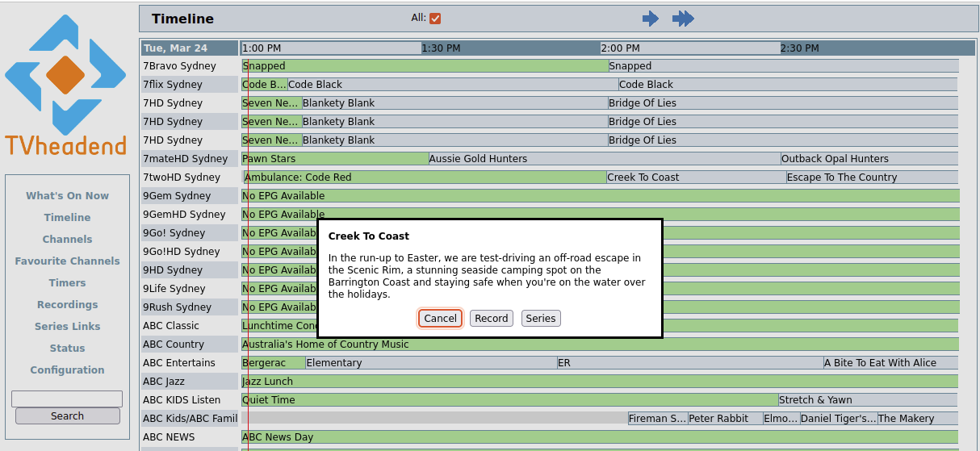Select the 1:00 PM time header
Image resolution: width=980 pixels, height=451 pixels.
331,48
